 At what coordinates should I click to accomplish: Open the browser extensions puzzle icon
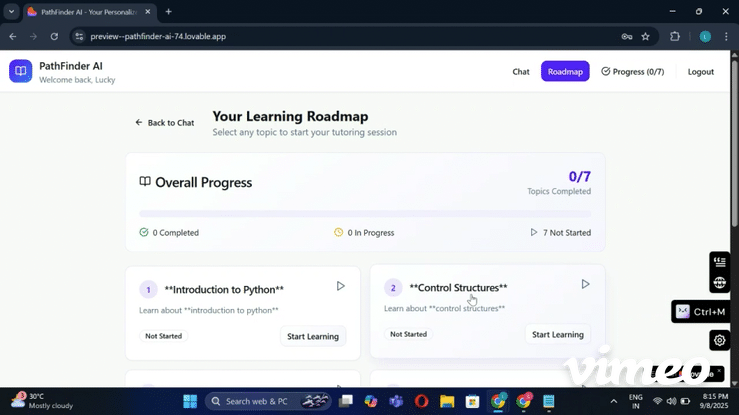[x=675, y=36]
